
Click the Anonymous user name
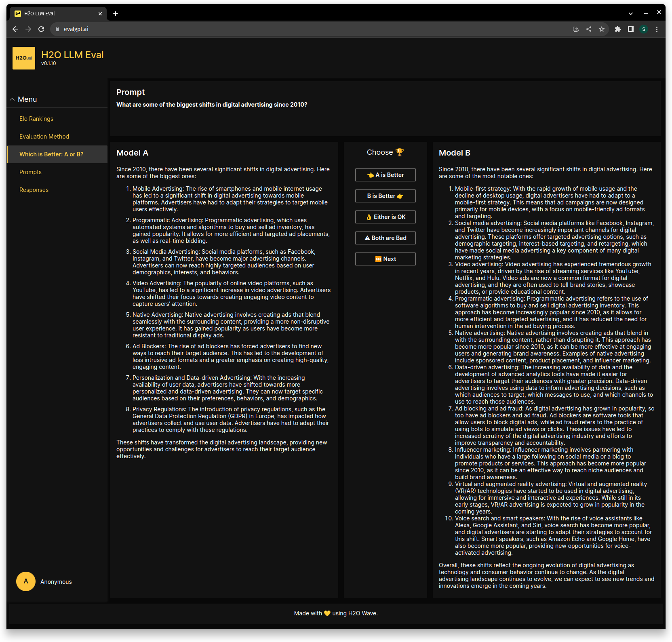56,582
